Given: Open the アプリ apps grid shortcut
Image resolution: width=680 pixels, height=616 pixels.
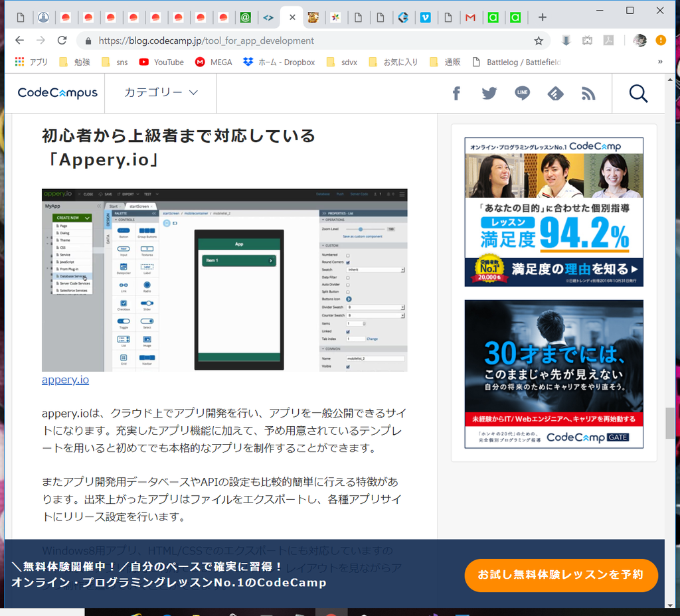Looking at the screenshot, I should pyautogui.click(x=31, y=62).
